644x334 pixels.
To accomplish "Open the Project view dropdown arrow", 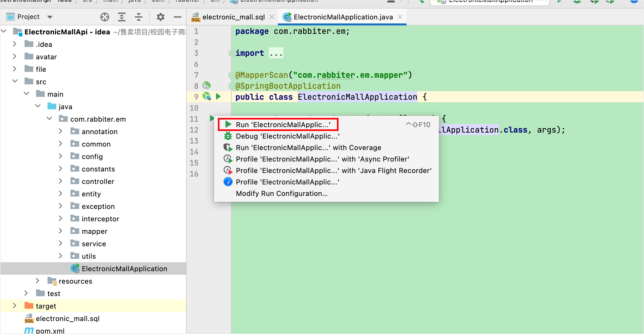I will 50,17.
